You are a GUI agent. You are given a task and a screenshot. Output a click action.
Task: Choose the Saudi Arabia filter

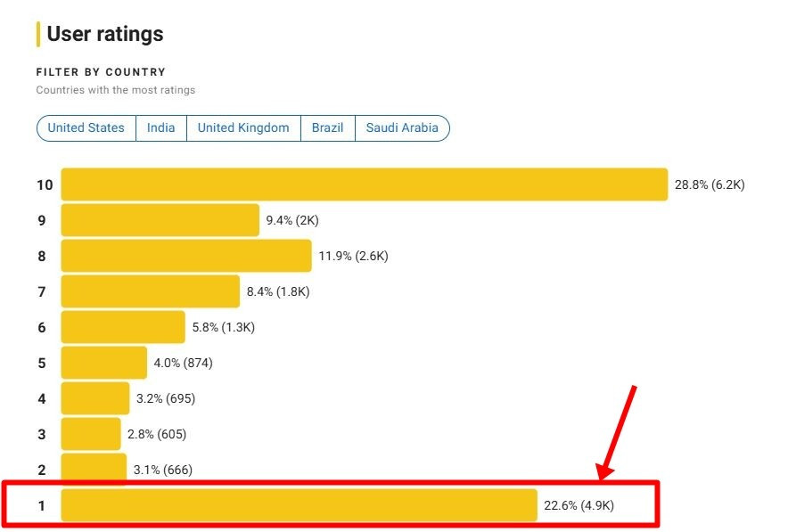click(402, 127)
